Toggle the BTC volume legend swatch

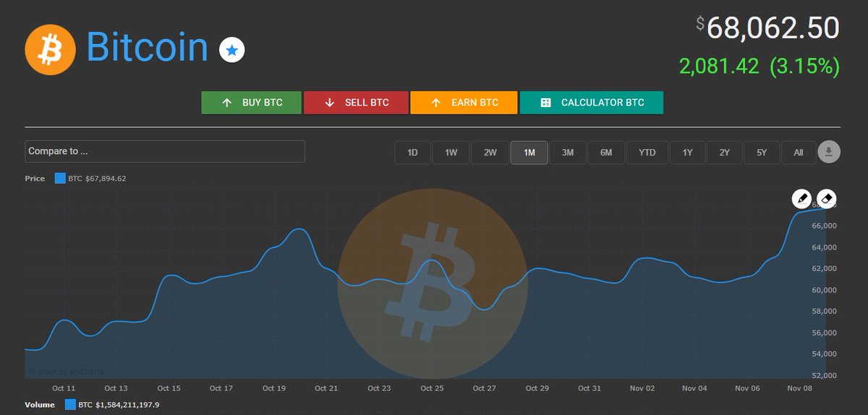tap(69, 405)
